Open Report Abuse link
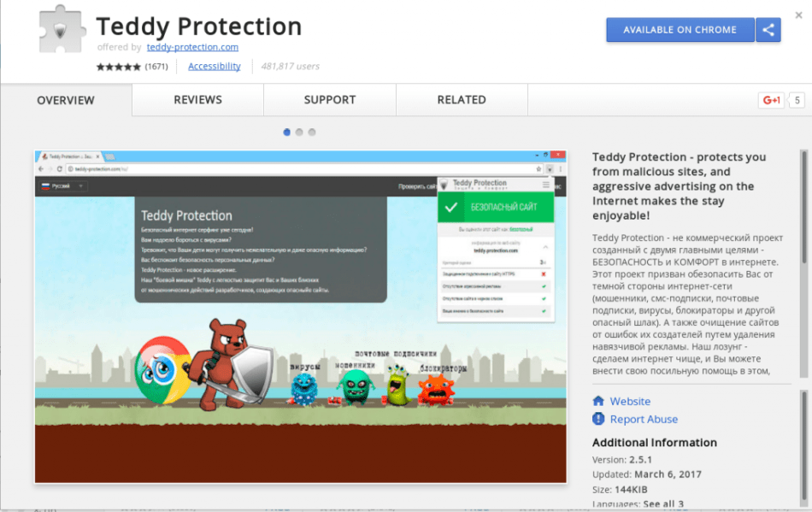This screenshot has height=512, width=812. tap(641, 419)
